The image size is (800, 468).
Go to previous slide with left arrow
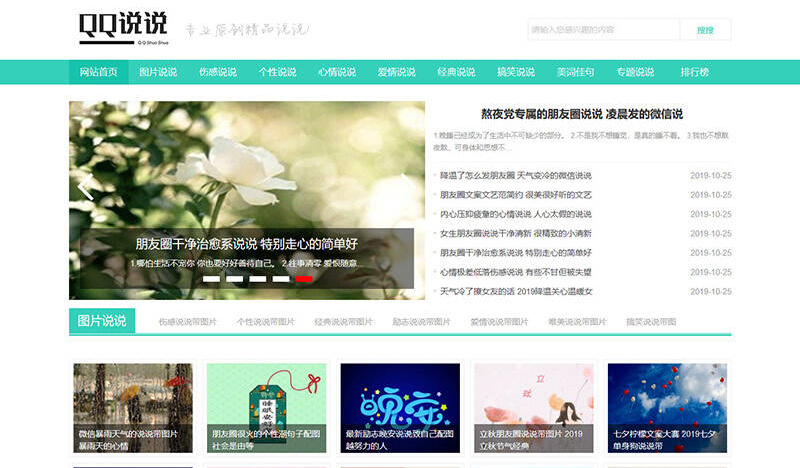coord(86,188)
